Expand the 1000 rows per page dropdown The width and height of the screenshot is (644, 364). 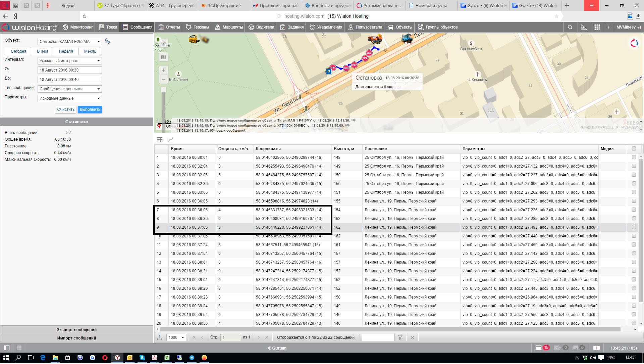coord(182,337)
